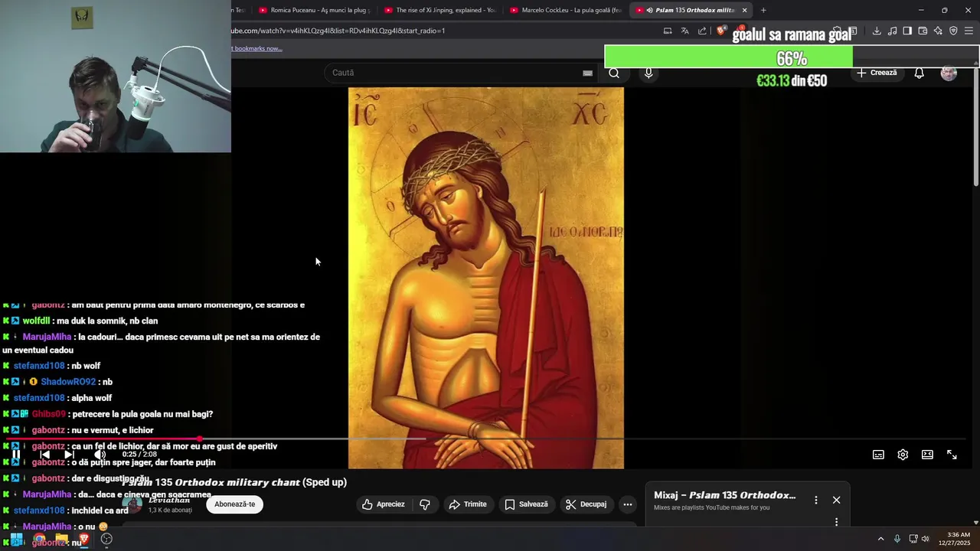Open a new browser tab
The height and width of the screenshot is (551, 980).
pos(763,10)
